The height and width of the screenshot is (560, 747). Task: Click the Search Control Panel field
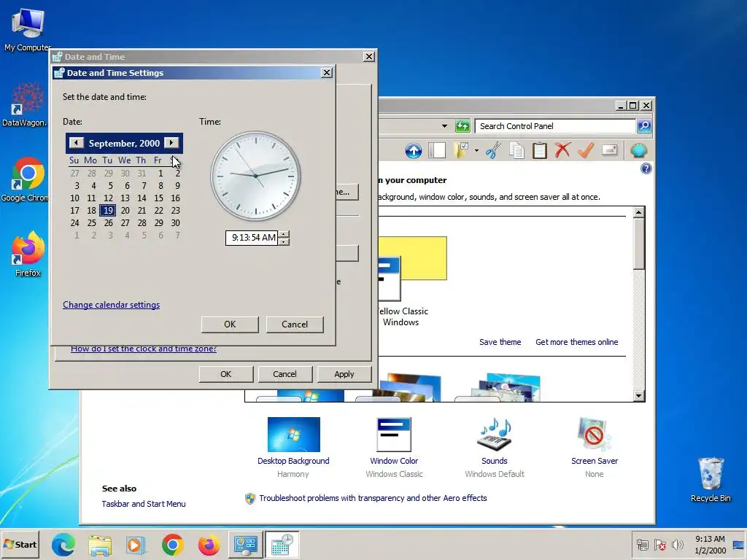click(555, 126)
